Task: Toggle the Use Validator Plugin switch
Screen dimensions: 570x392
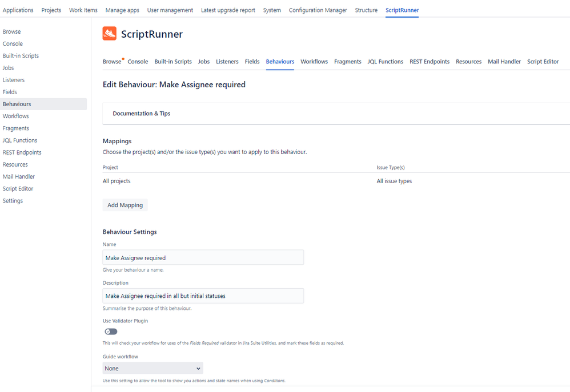Action: point(111,332)
